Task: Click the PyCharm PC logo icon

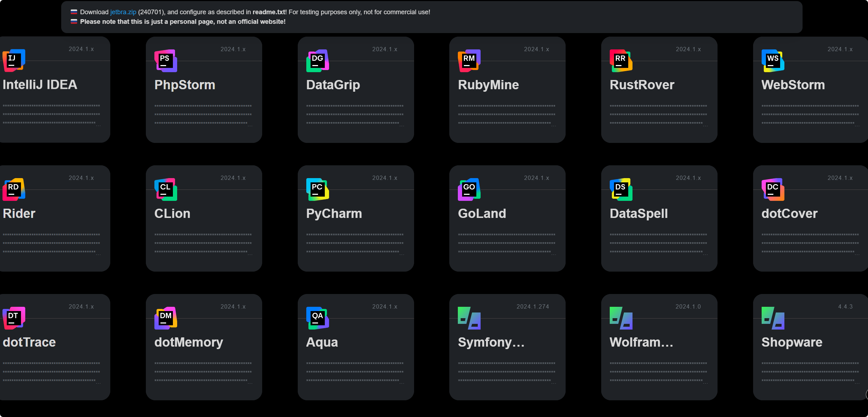Action: [x=318, y=189]
